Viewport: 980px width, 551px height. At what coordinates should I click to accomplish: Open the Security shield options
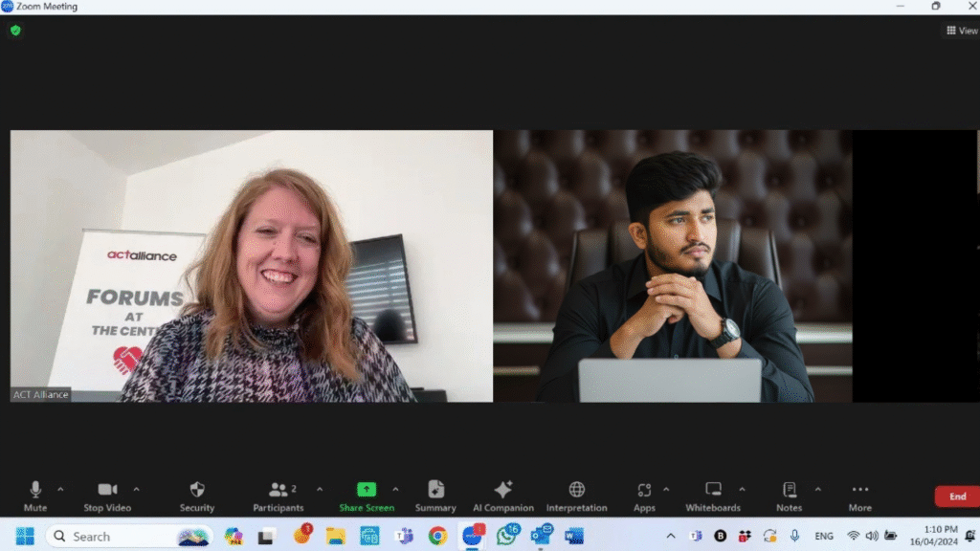pyautogui.click(x=197, y=494)
